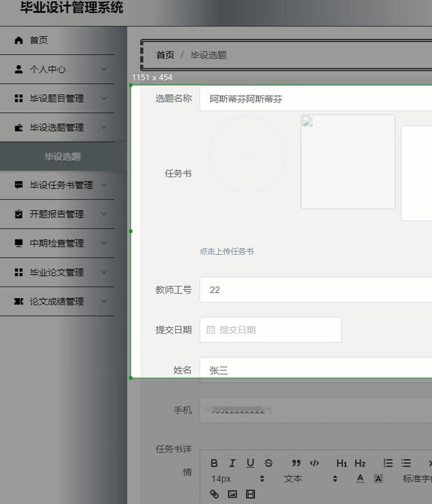The height and width of the screenshot is (504, 432).
Task: Apply italic formatting in the editor
Action: (232, 463)
